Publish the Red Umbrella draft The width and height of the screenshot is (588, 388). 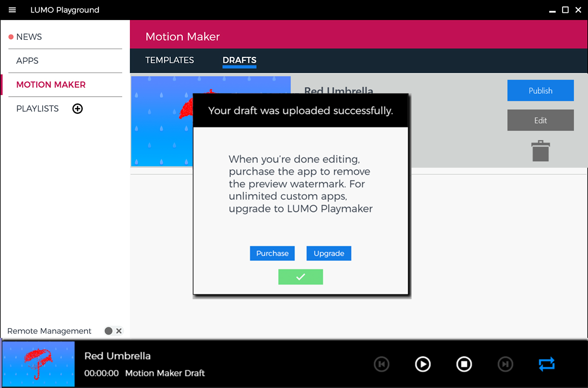[x=540, y=91]
